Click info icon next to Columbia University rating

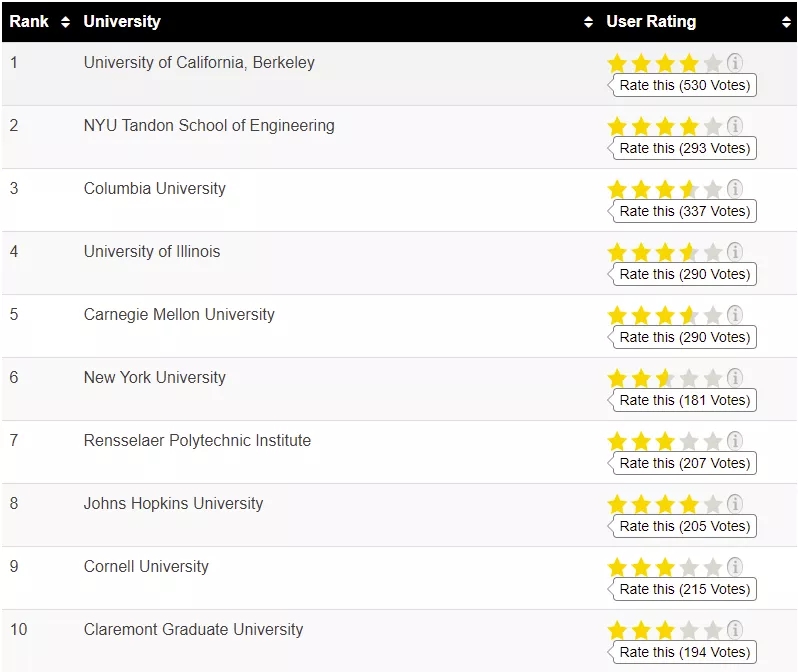coord(735,189)
